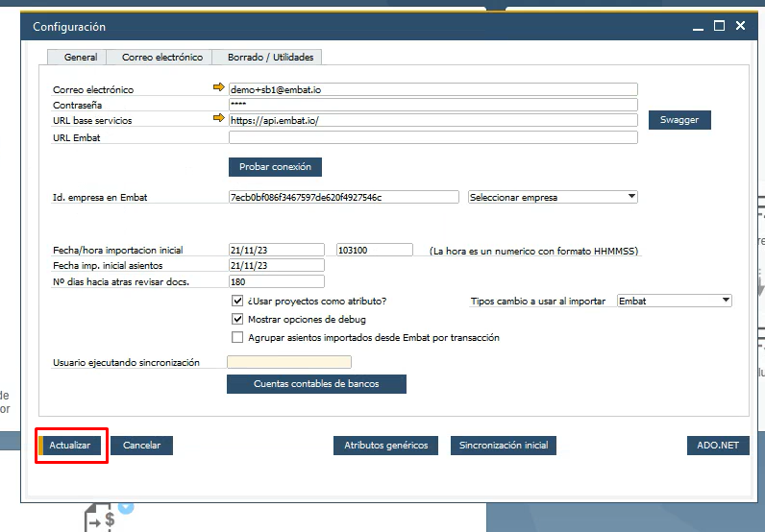Enable Agrupar asientos importados por transacción

[238, 337]
